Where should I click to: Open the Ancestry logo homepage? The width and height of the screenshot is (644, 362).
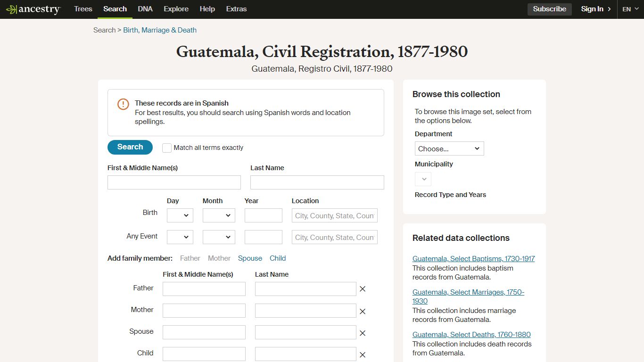pyautogui.click(x=33, y=9)
